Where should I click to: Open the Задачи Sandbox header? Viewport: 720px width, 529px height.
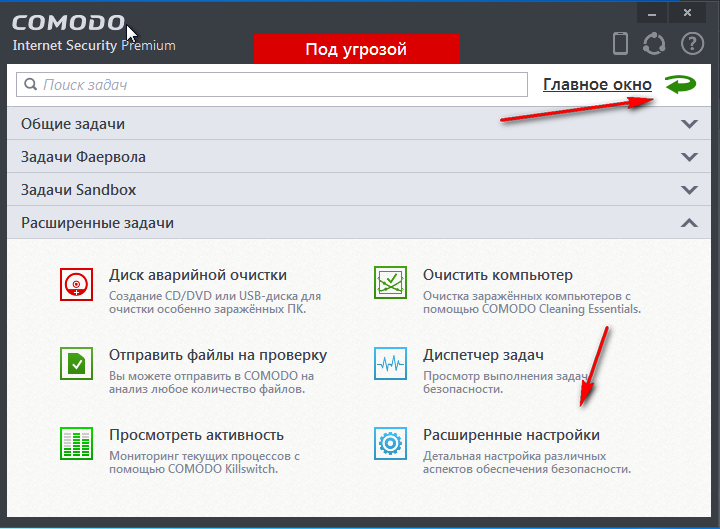click(x=359, y=190)
